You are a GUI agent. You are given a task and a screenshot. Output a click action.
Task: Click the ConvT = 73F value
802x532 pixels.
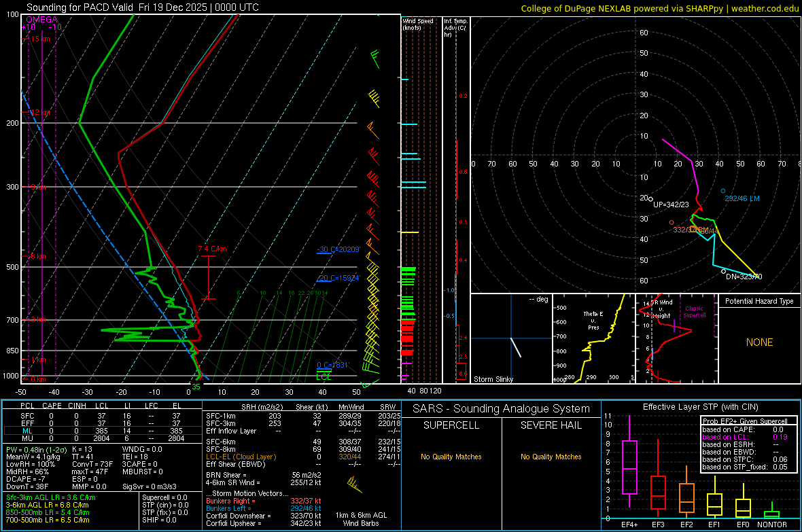click(x=92, y=465)
